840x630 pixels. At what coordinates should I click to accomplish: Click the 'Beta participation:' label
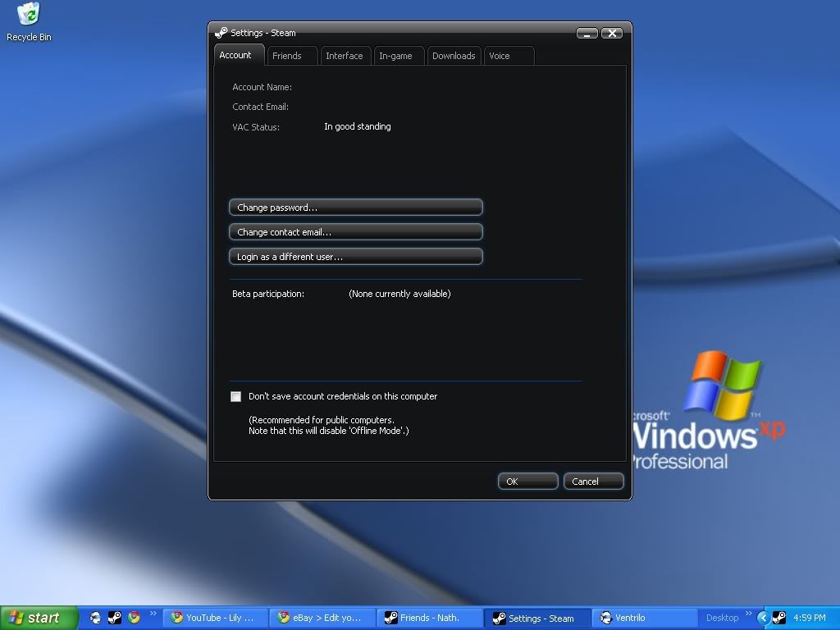click(268, 294)
